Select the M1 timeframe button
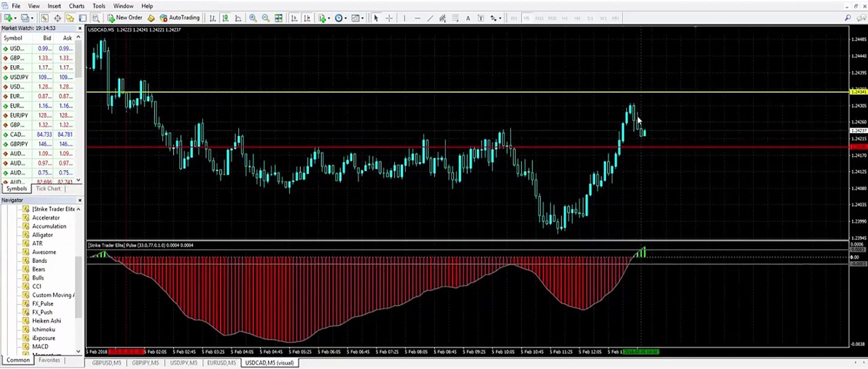This screenshot has height=369, width=868. tap(513, 18)
